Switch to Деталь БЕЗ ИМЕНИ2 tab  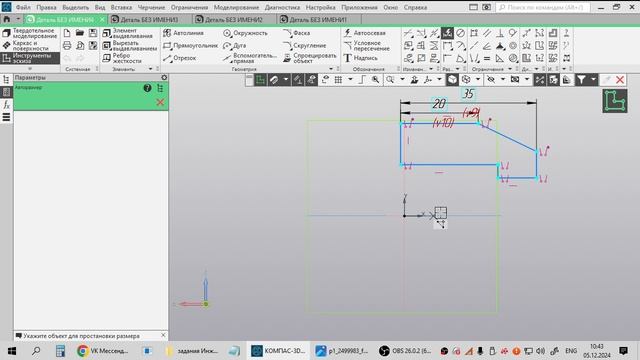click(234, 20)
